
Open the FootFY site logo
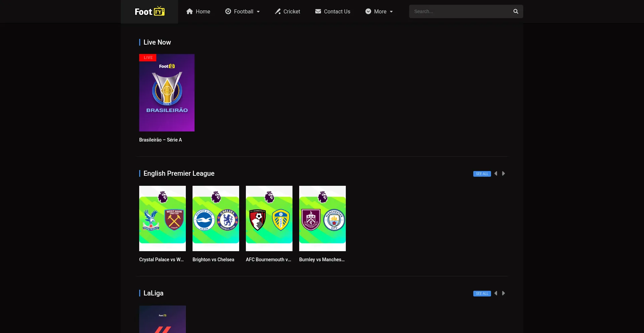(150, 11)
